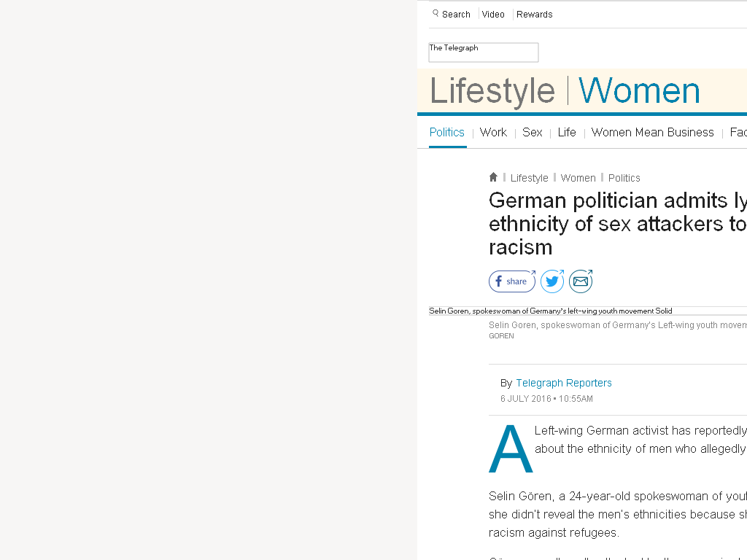Click the large Lifestyle section heading
Image resolution: width=747 pixels, height=560 pixels.
click(492, 90)
